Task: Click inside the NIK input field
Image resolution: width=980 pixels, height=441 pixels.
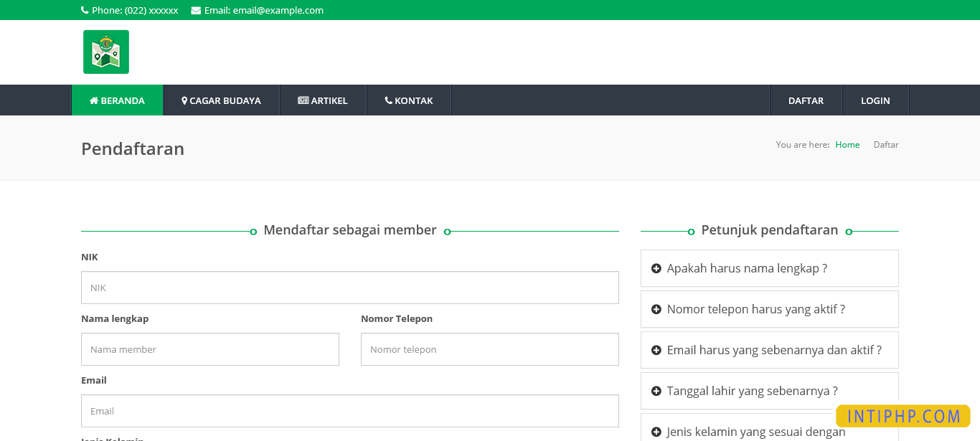Action: pyautogui.click(x=349, y=287)
